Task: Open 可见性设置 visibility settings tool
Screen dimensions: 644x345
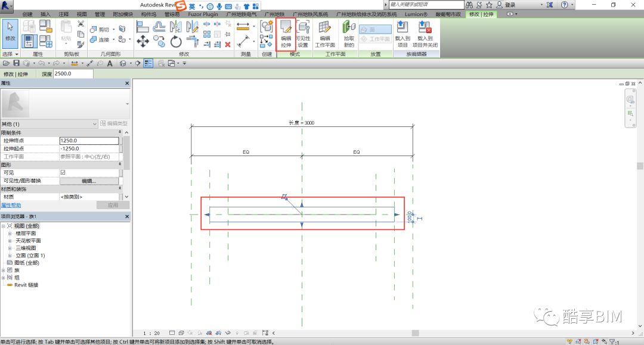Action: coord(303,34)
